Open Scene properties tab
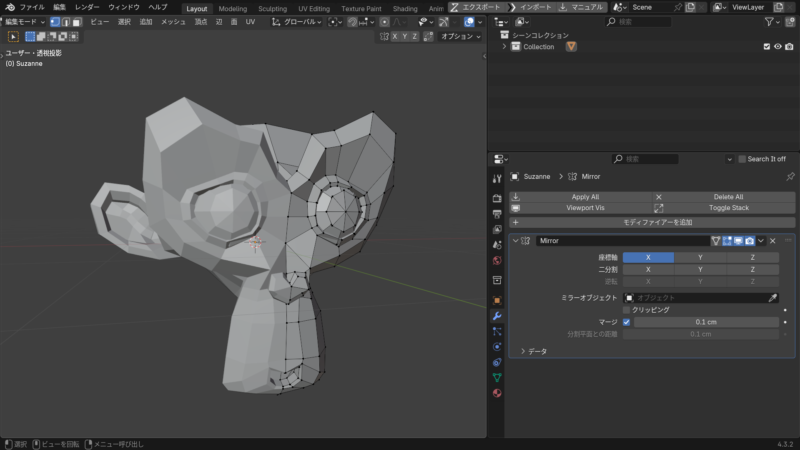The width and height of the screenshot is (800, 450). pyautogui.click(x=497, y=245)
